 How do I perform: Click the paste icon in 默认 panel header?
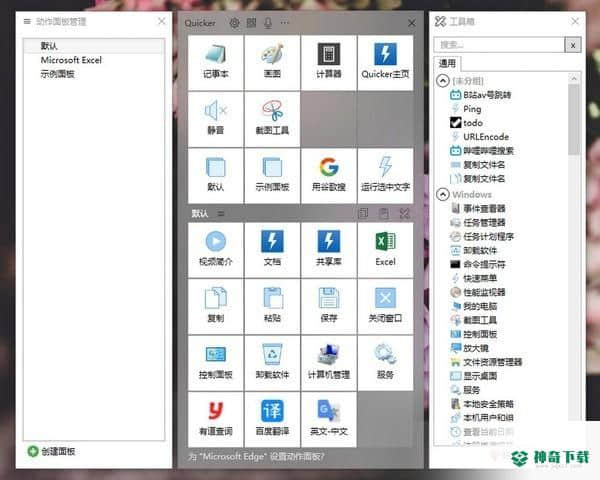pyautogui.click(x=384, y=213)
